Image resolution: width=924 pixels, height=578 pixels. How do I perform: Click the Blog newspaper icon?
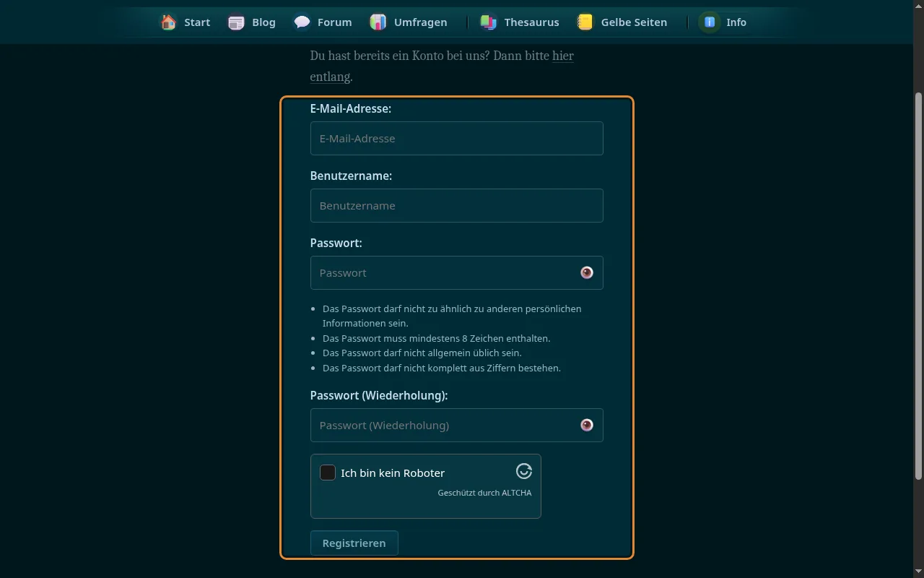pos(236,22)
